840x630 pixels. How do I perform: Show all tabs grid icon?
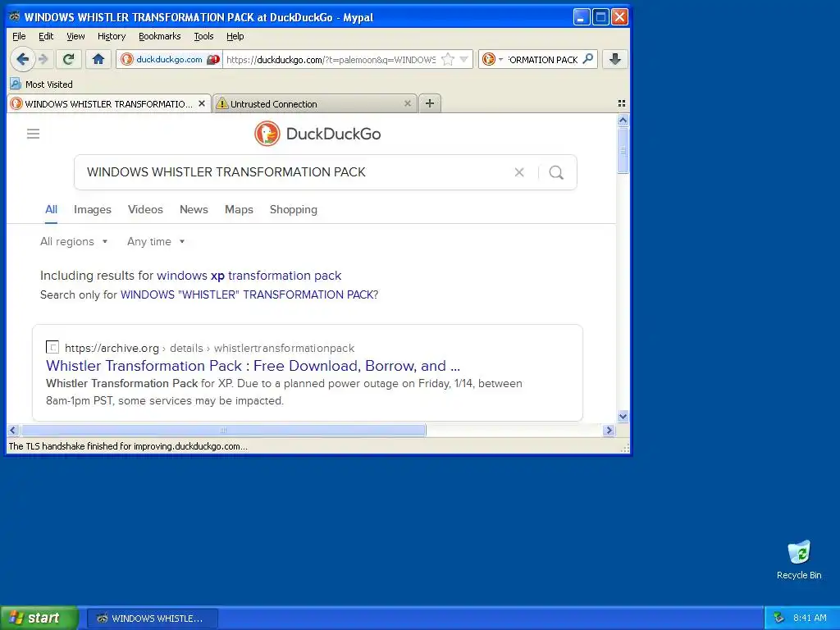tap(622, 103)
